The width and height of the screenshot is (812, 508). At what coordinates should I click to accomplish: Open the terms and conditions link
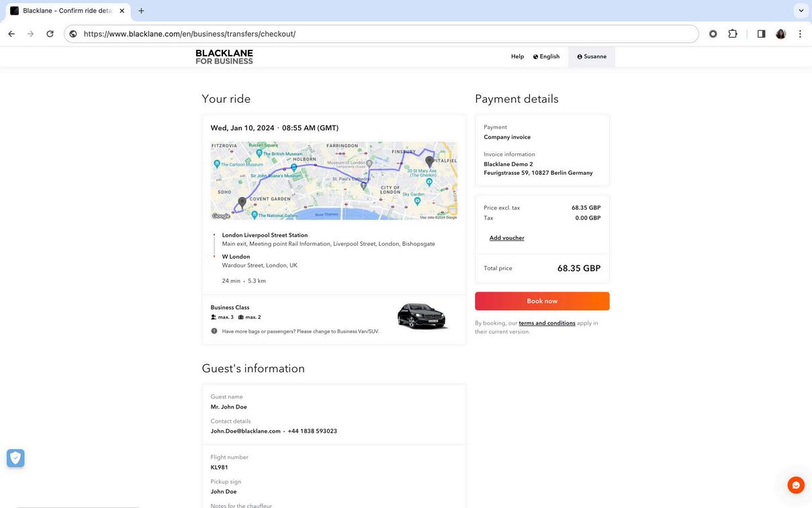click(x=547, y=323)
